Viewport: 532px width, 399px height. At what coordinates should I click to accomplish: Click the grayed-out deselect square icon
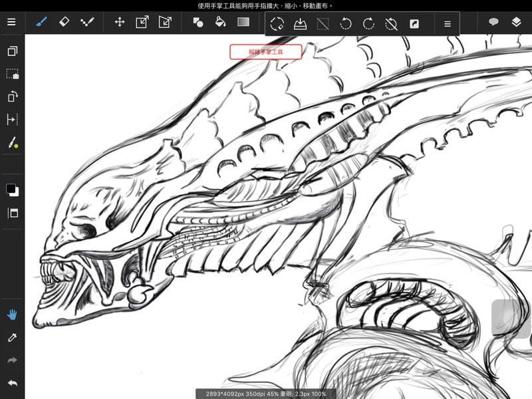pyautogui.click(x=323, y=24)
